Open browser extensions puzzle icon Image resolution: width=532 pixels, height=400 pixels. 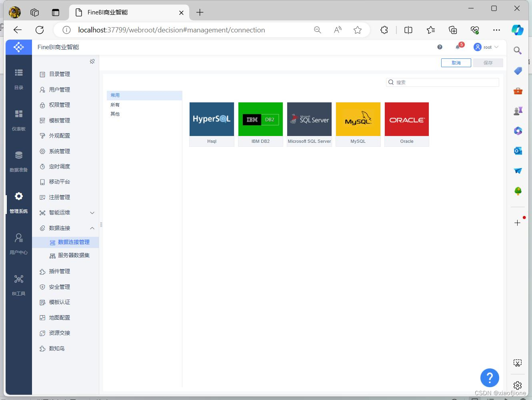[x=384, y=30]
